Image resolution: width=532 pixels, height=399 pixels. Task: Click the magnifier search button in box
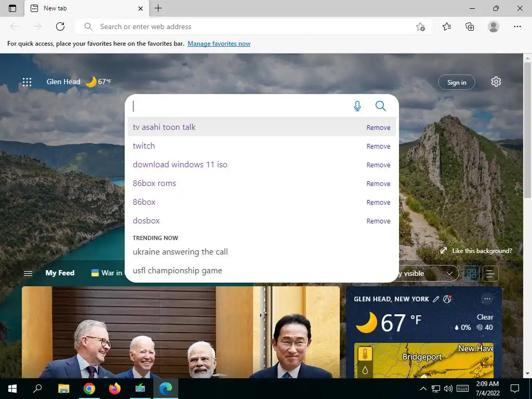pyautogui.click(x=381, y=106)
